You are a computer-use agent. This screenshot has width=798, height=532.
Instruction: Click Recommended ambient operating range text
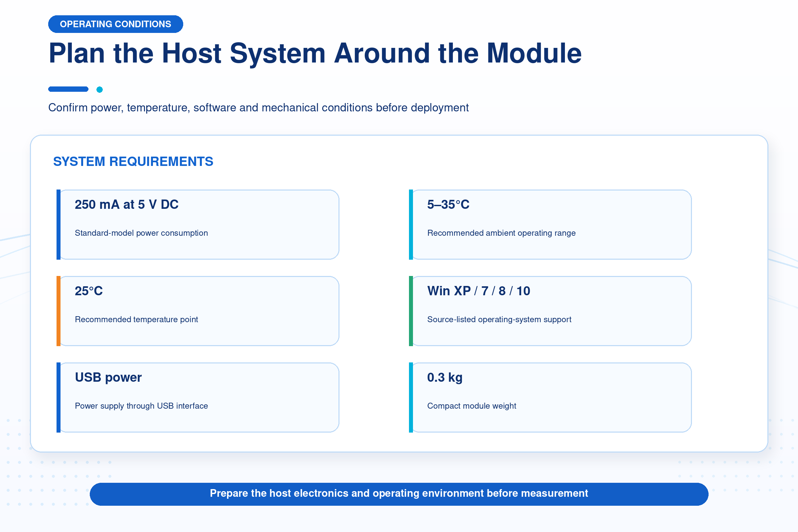(x=501, y=233)
